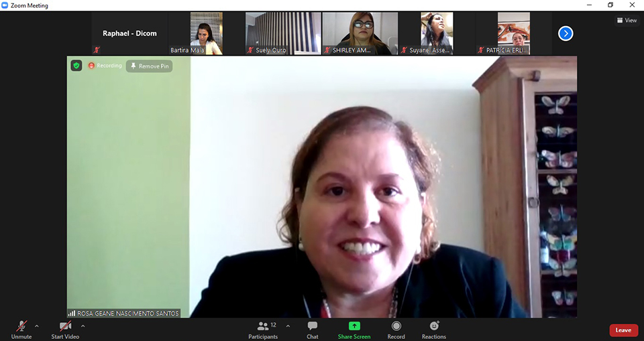Open the Reactions menu

click(434, 327)
